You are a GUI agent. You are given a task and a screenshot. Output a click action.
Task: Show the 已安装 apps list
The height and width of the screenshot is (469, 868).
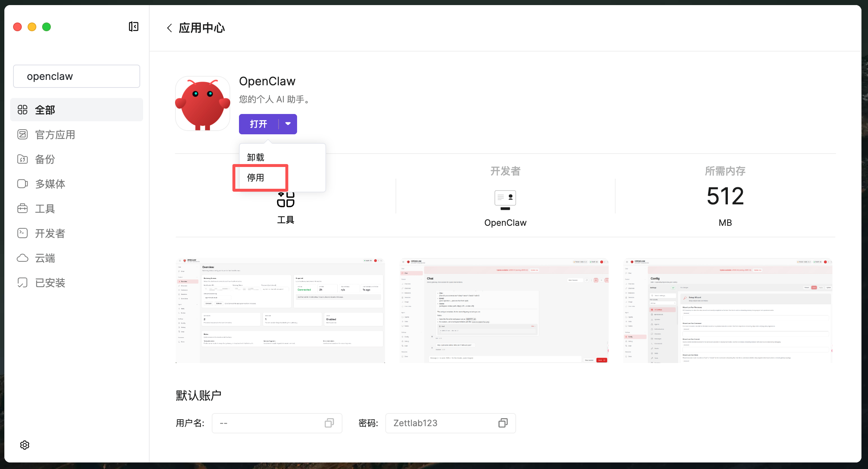pos(50,283)
